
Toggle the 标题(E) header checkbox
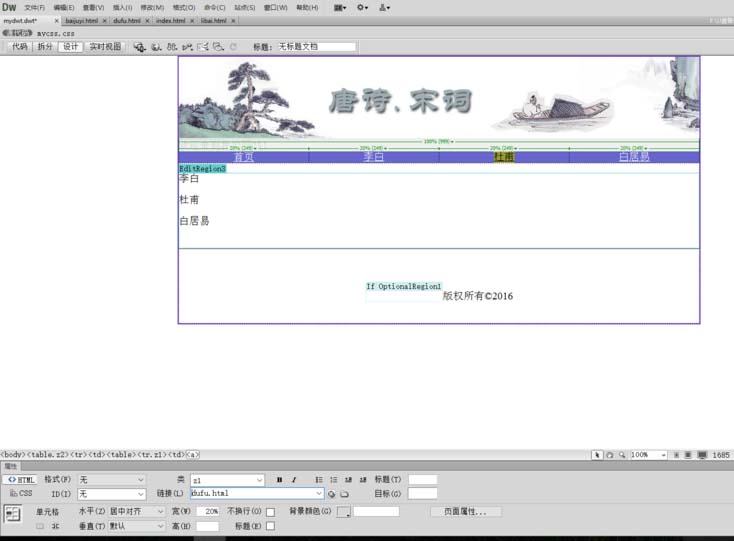point(270,526)
